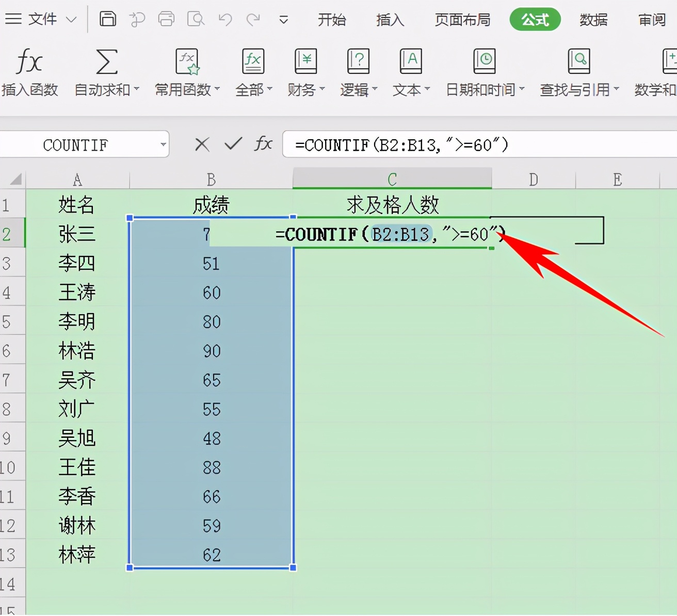Click the B2:B13 reference in cell formula
The image size is (677, 616).
click(x=401, y=235)
